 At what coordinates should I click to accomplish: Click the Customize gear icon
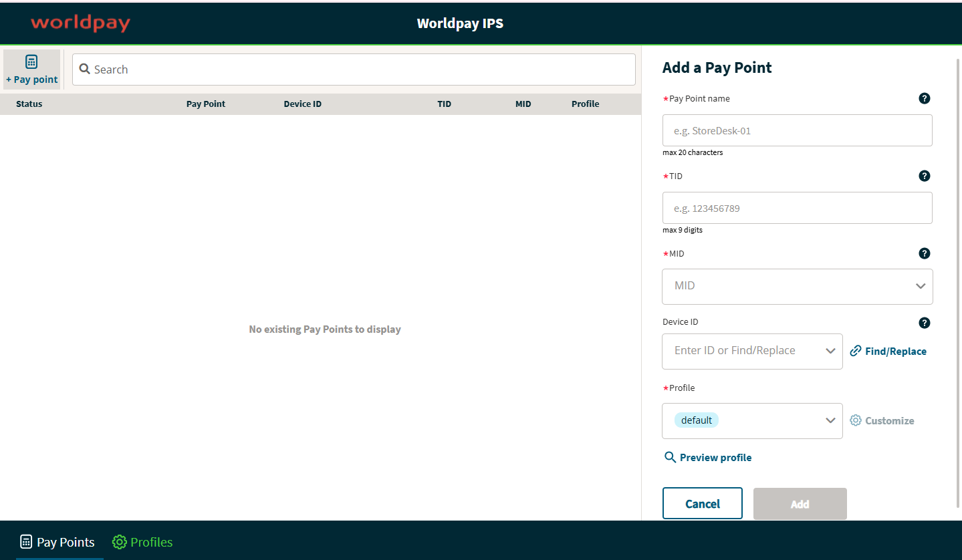(x=856, y=420)
